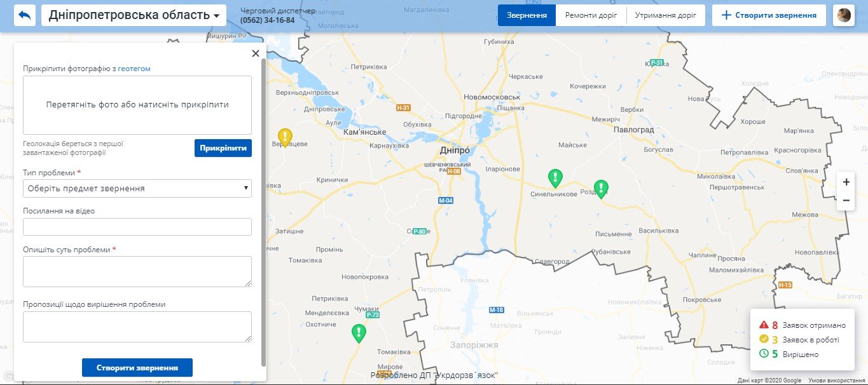Click the header Створити звернення button
The image size is (868, 385).
(769, 15)
